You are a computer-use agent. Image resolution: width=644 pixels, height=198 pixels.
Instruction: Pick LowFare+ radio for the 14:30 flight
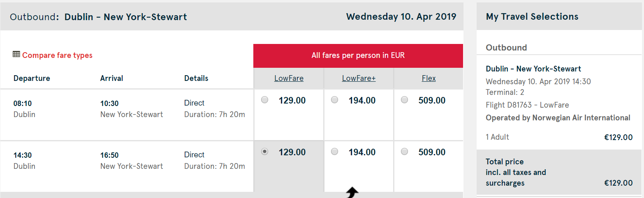[335, 152]
